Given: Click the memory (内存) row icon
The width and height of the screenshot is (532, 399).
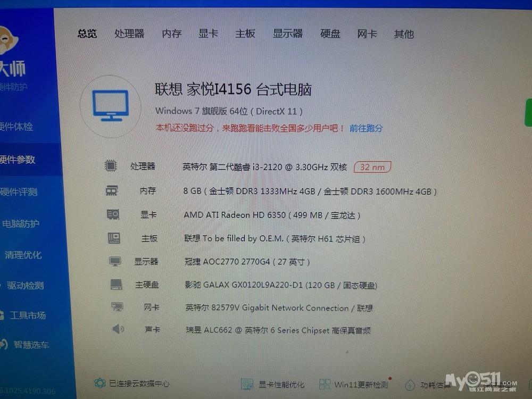Looking at the screenshot, I should 112,190.
